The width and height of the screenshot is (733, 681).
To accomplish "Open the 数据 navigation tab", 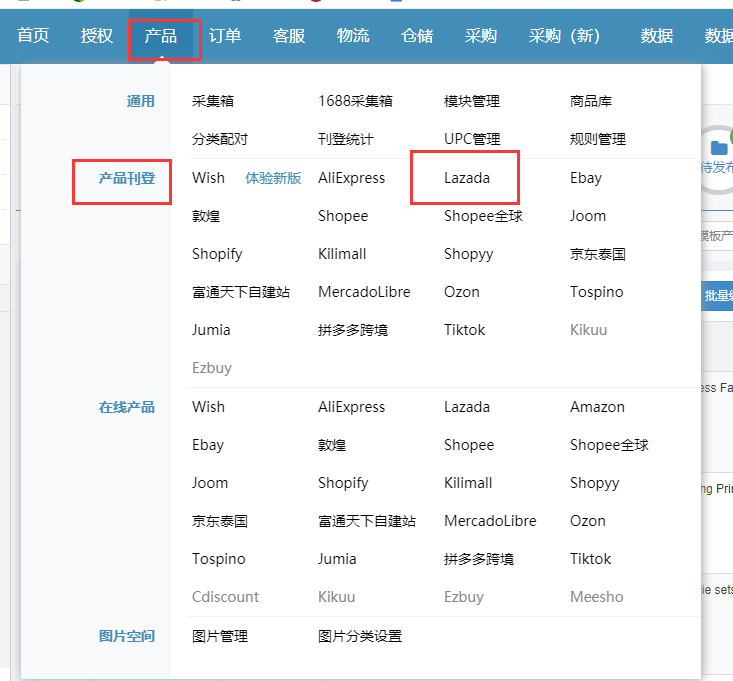I will (657, 36).
